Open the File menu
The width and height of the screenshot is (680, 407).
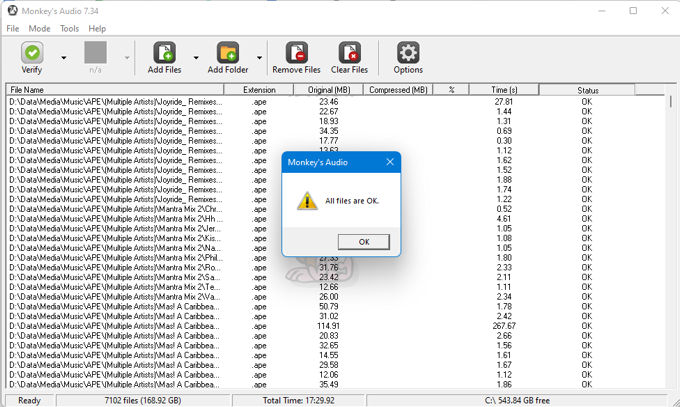point(13,29)
